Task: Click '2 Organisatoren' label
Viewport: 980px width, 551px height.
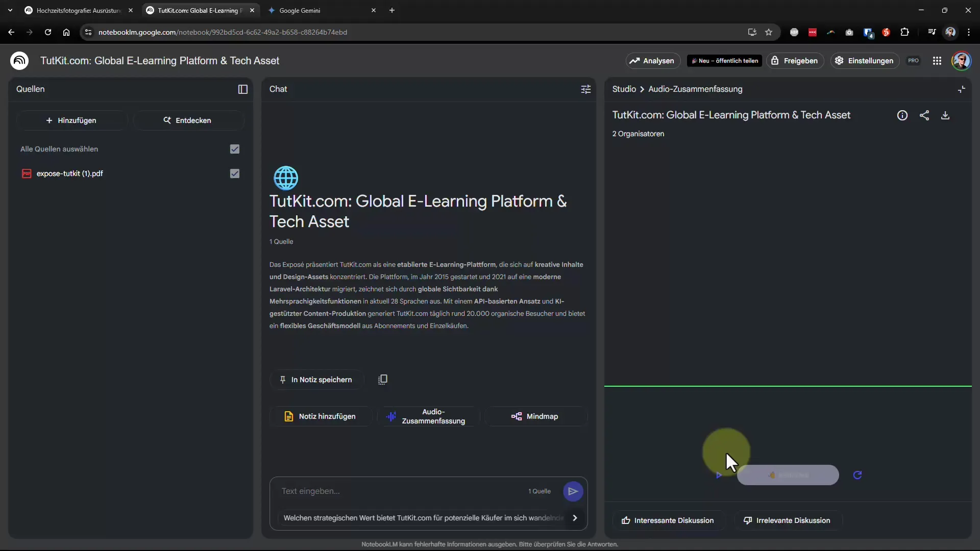Action: point(638,134)
